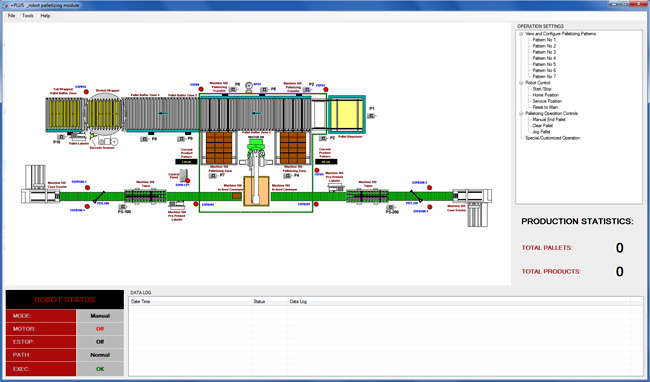Viewport: 650px width, 382px height.
Task: Select the right Case Erector machine
Action: (x=473, y=207)
